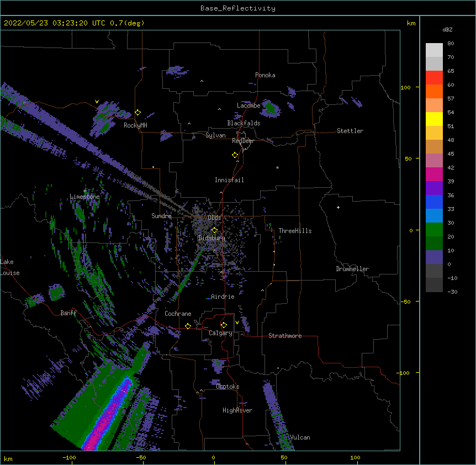476x465 pixels.
Task: Click the yellow diamond marker beside RockyMH
Action: tap(137, 113)
